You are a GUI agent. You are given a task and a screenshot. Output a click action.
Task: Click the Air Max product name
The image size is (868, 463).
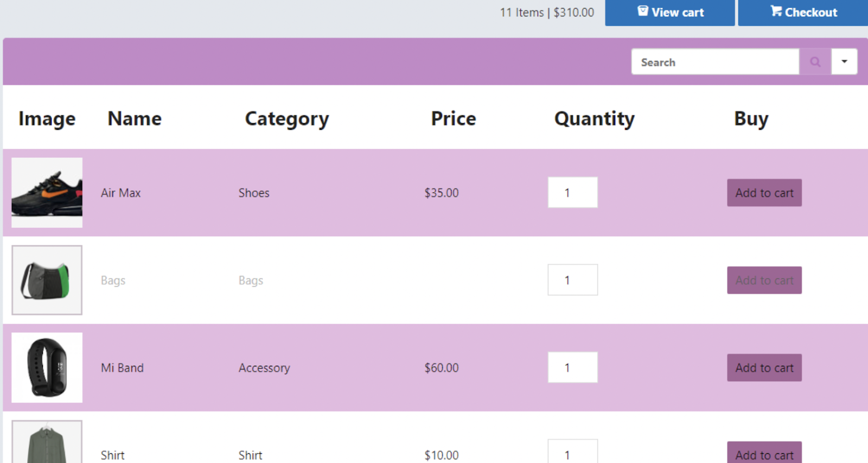click(x=120, y=193)
